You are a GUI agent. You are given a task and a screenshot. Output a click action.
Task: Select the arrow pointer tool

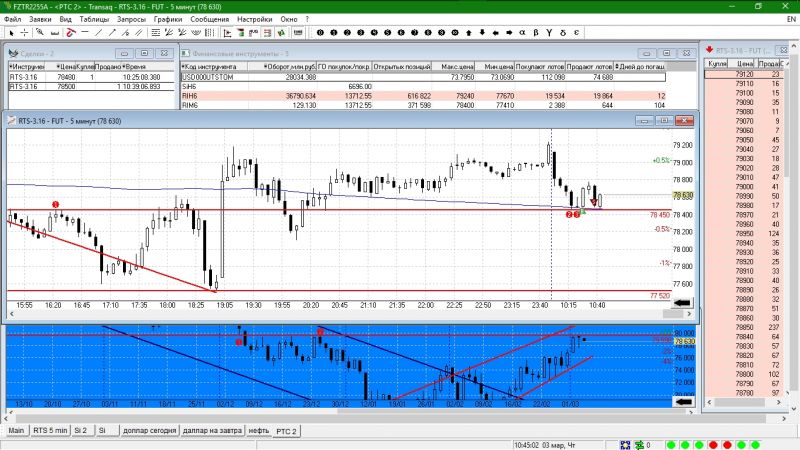(11, 33)
